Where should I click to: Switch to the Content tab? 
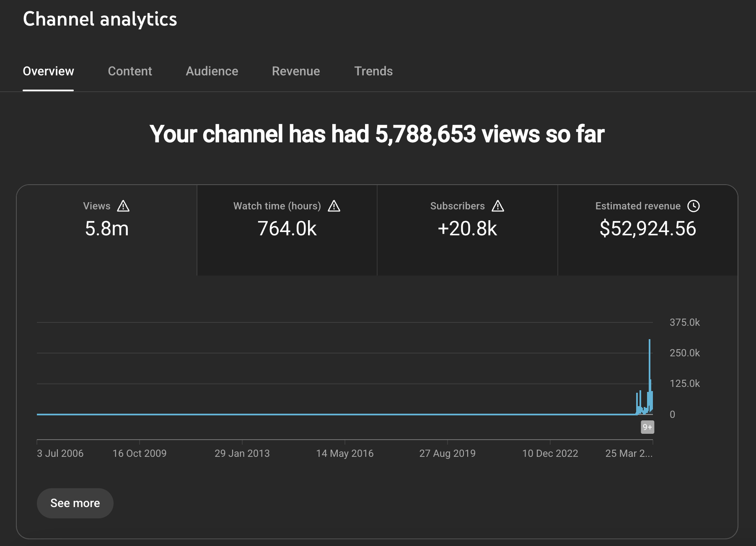(x=130, y=71)
